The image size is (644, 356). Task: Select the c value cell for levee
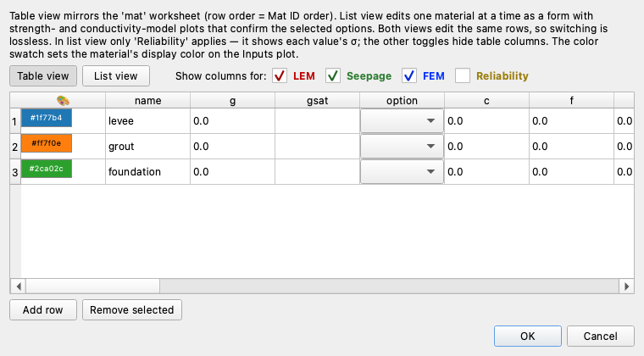pyautogui.click(x=486, y=121)
